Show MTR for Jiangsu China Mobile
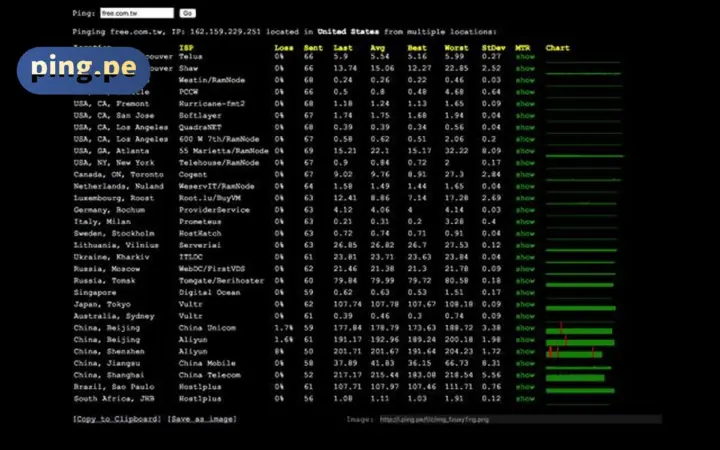Image resolution: width=720 pixels, height=450 pixels. point(525,363)
